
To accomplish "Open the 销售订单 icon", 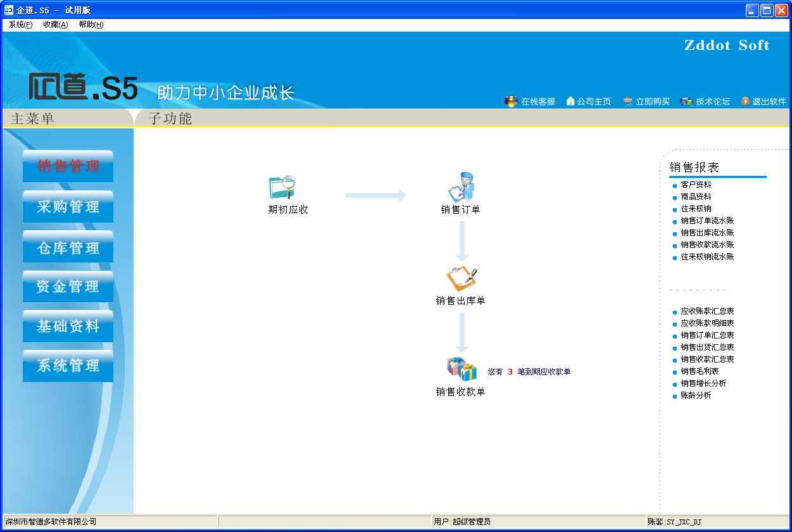I will click(461, 187).
